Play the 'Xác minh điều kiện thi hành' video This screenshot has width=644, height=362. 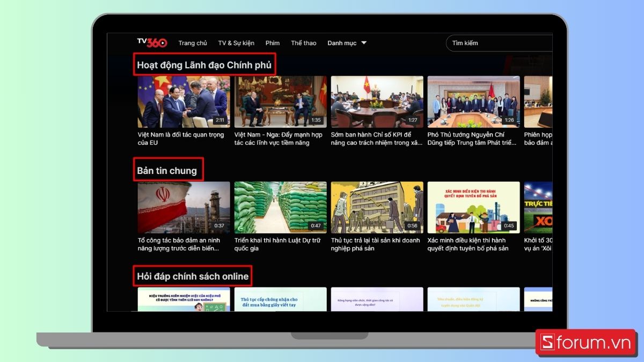tap(473, 206)
